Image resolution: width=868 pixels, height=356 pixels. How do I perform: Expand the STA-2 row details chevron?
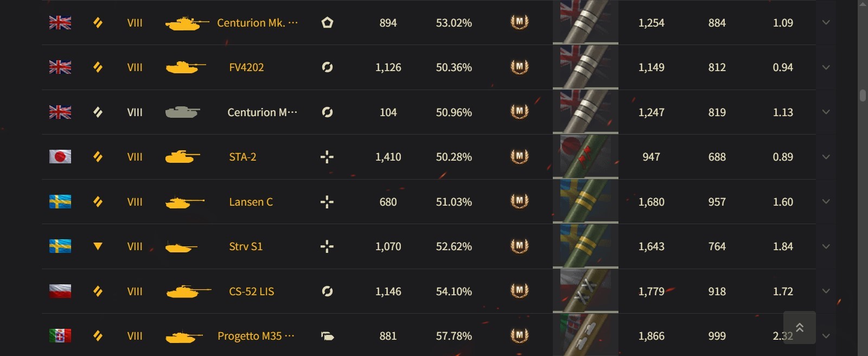tap(826, 157)
